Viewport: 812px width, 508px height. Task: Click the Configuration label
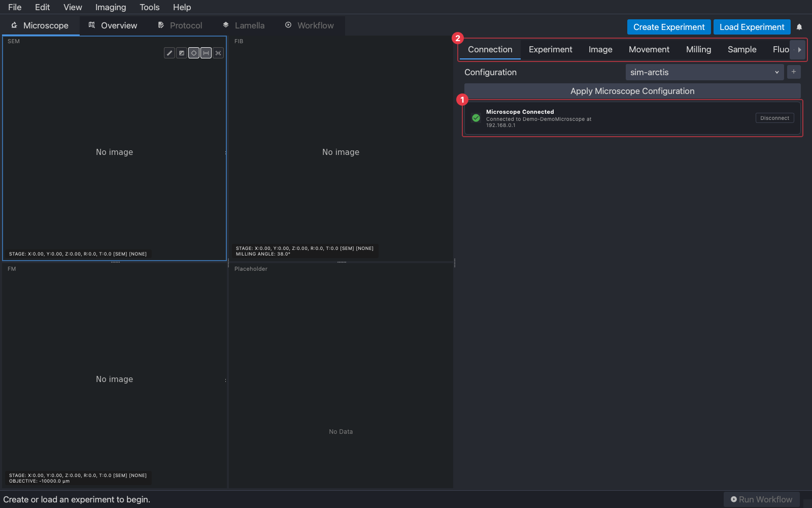point(490,72)
